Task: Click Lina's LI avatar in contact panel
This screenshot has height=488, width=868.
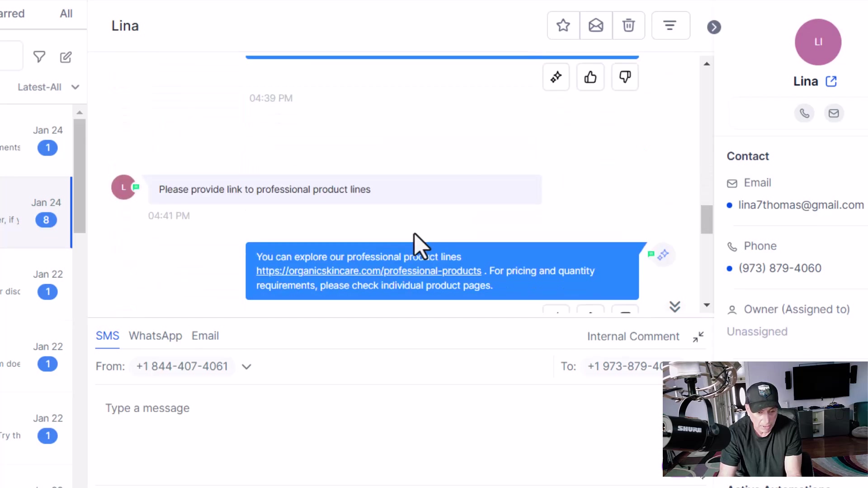Action: point(818,42)
